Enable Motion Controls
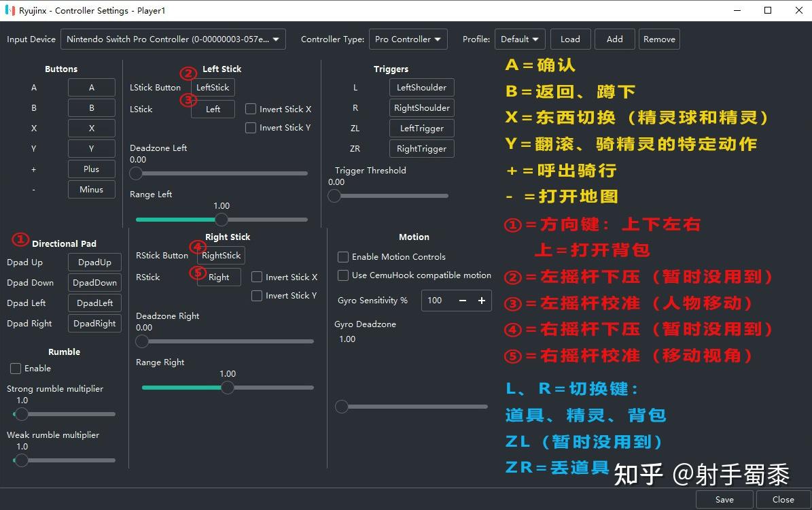 pos(343,256)
